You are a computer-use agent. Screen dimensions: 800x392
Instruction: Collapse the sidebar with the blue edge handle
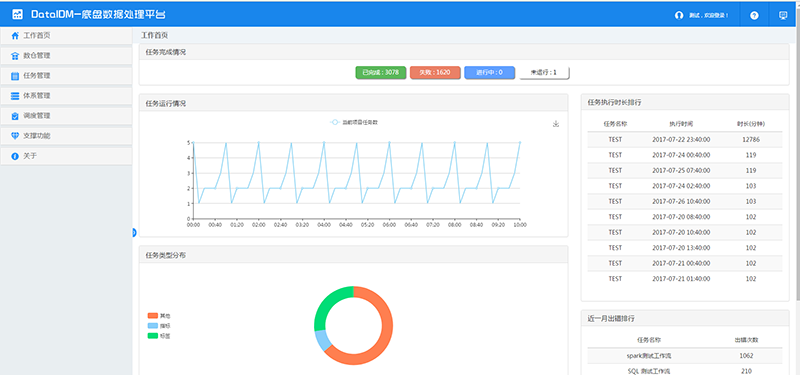(134, 233)
